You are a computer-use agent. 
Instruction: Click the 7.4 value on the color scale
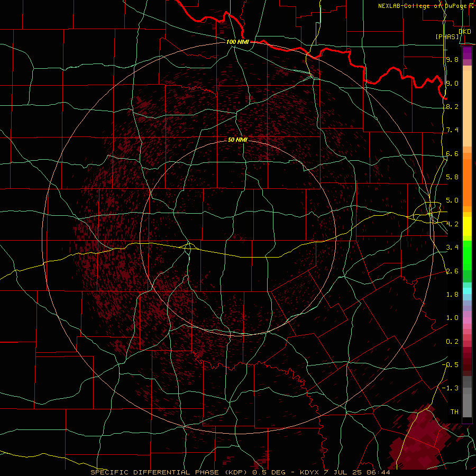(452, 130)
